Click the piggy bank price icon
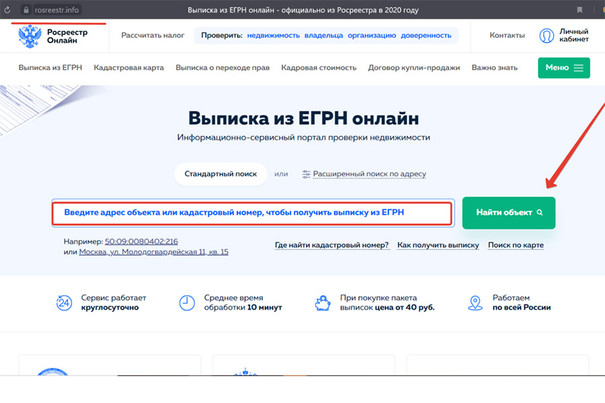 click(323, 303)
